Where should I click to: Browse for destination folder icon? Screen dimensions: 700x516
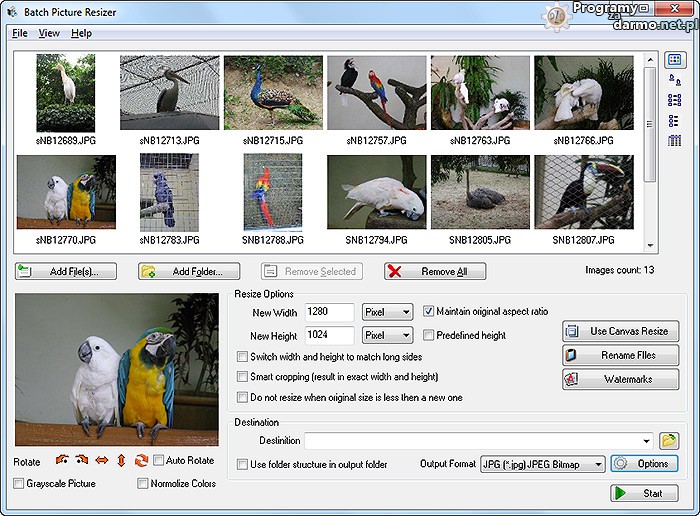(669, 440)
